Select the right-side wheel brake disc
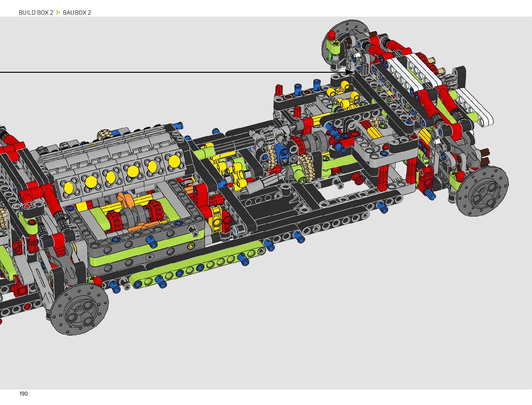 482,191
